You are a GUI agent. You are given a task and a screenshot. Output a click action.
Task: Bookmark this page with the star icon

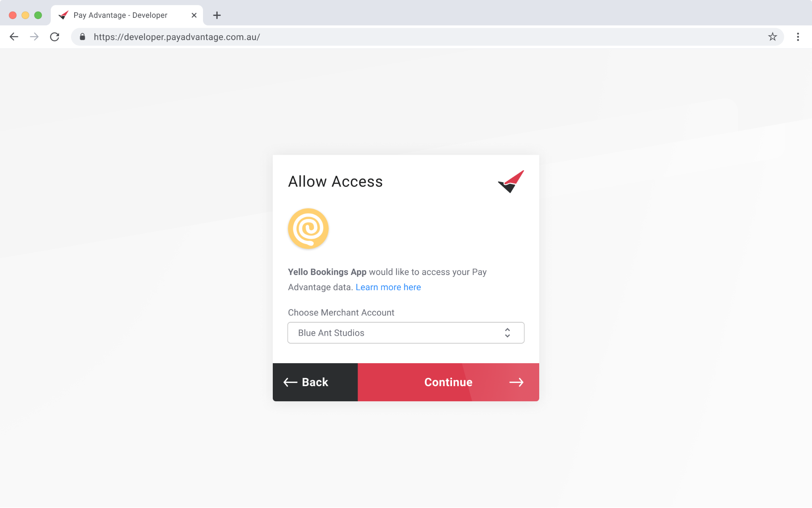click(x=772, y=37)
